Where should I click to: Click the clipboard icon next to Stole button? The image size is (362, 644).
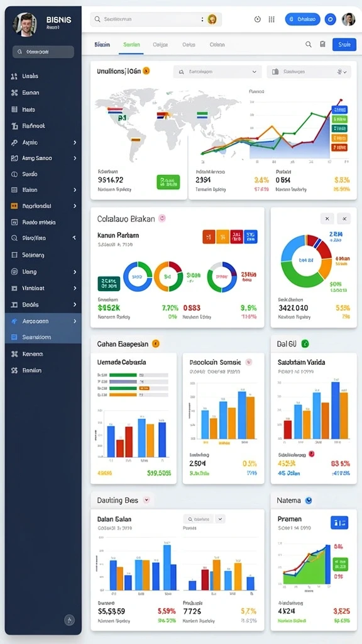[322, 45]
